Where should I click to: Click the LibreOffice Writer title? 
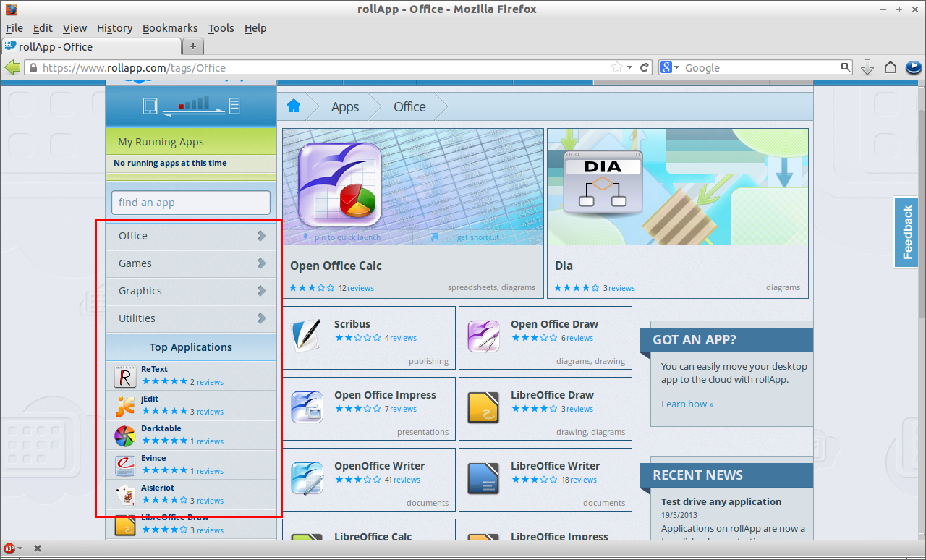[556, 466]
